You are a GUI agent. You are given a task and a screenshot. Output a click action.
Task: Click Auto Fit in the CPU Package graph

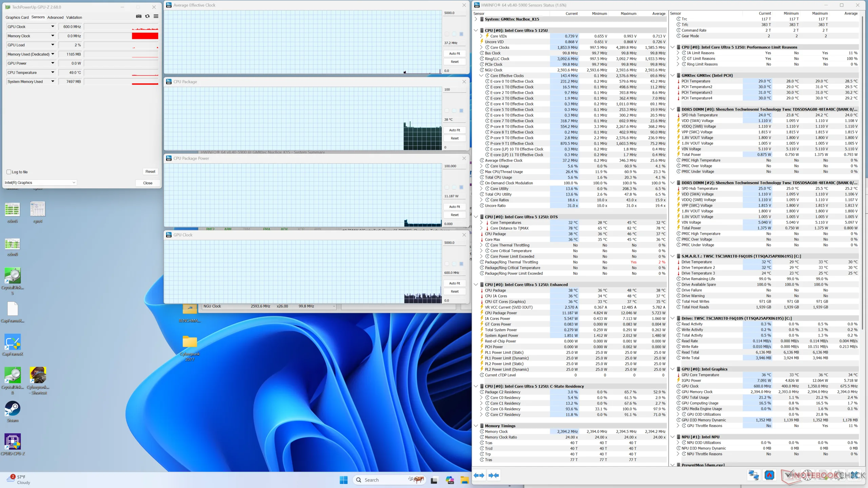(454, 130)
